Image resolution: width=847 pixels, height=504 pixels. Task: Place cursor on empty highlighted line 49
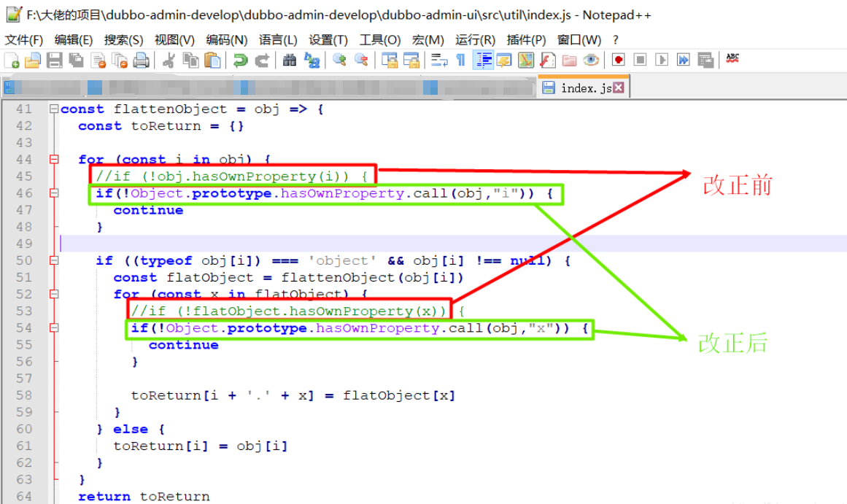[452, 244]
